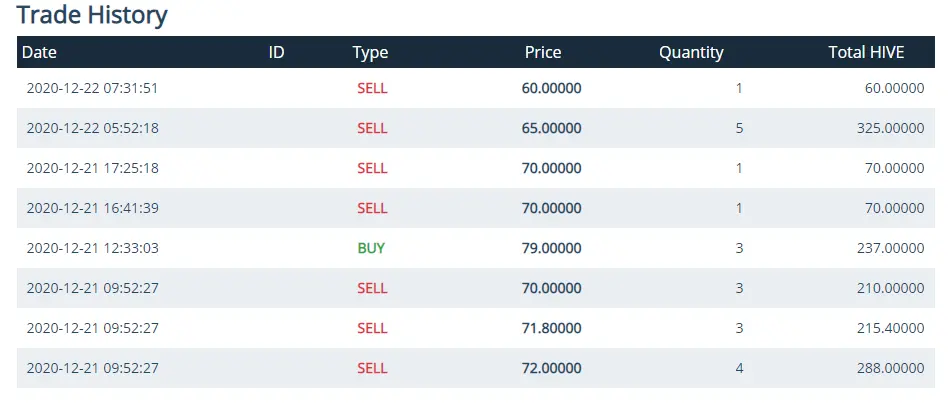Click the 325.00000 total HIVE value

[891, 128]
